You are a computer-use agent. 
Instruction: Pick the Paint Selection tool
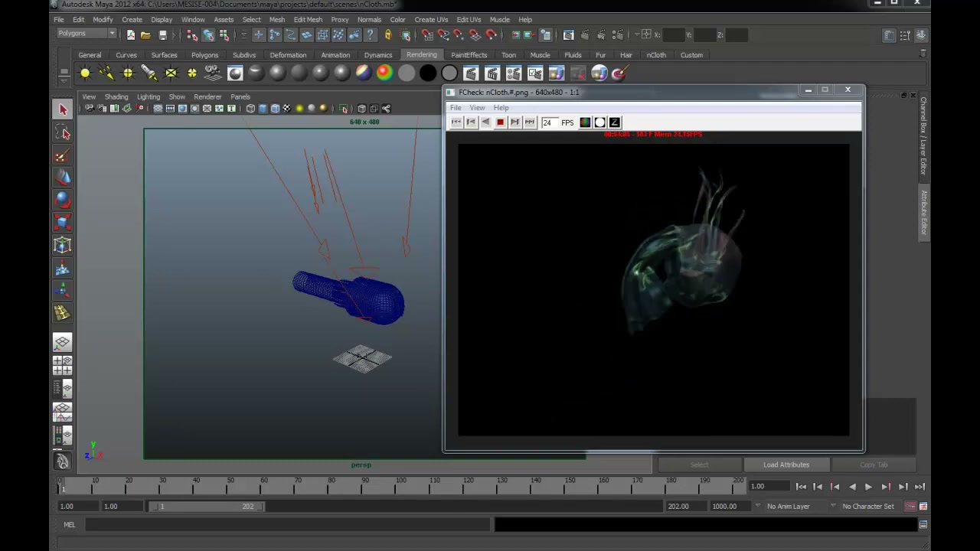coord(63,156)
